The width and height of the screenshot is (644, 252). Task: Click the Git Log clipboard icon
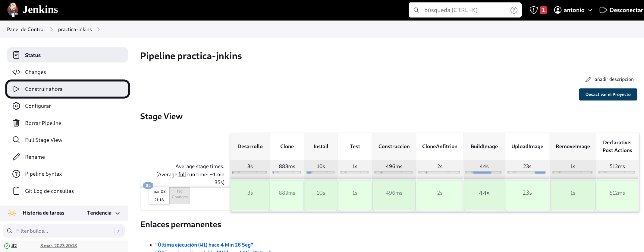pos(16,191)
